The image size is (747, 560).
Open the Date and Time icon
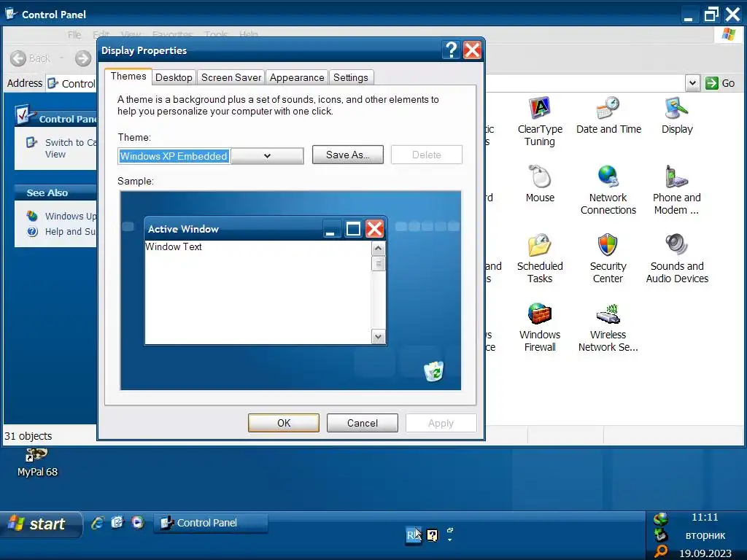(x=608, y=115)
